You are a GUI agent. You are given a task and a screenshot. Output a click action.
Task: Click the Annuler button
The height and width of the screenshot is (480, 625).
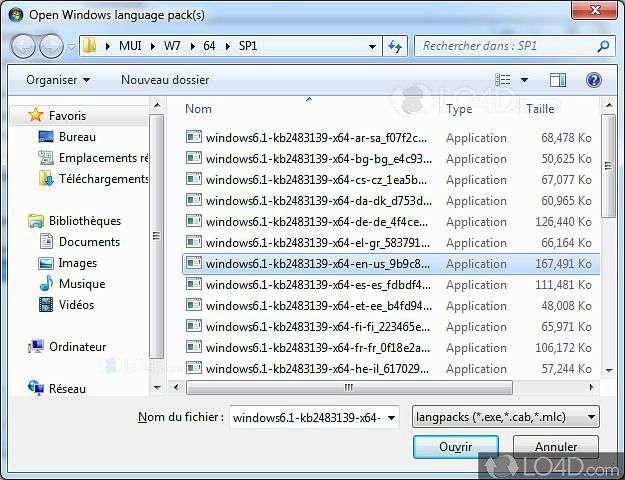tap(556, 447)
